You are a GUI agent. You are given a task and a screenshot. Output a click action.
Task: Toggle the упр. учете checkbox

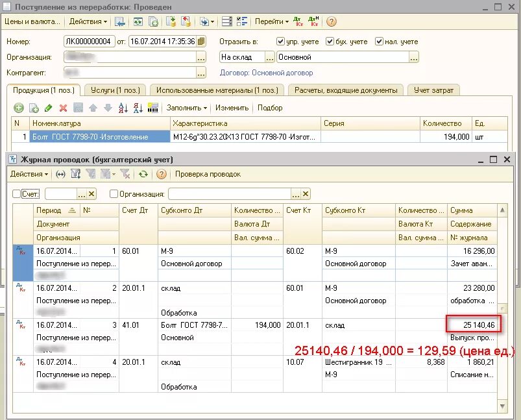[x=280, y=42]
